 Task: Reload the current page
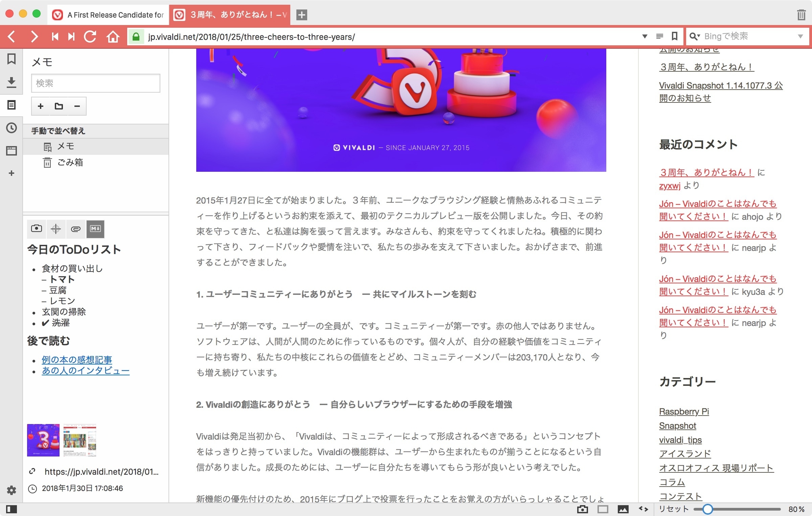(90, 37)
